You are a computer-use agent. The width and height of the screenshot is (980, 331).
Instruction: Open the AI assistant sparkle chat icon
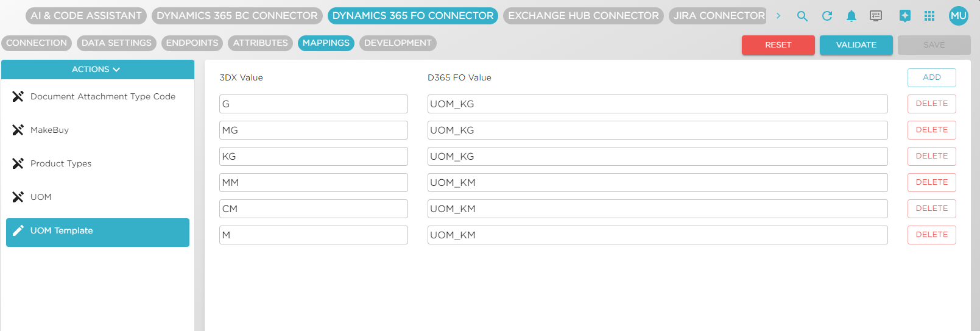(x=904, y=16)
